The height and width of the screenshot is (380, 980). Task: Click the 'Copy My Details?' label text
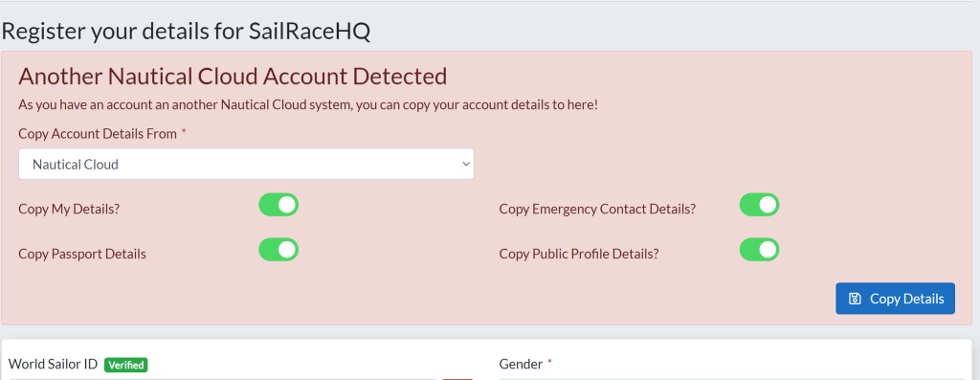[x=69, y=210]
